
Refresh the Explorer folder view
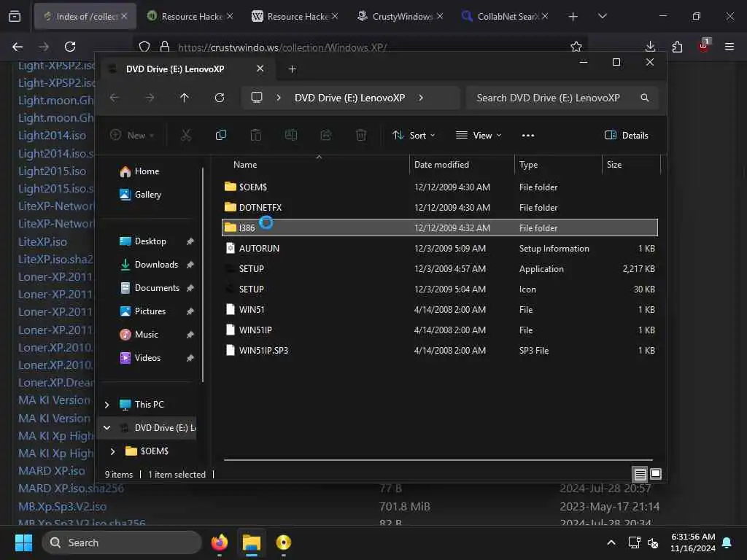(x=220, y=98)
